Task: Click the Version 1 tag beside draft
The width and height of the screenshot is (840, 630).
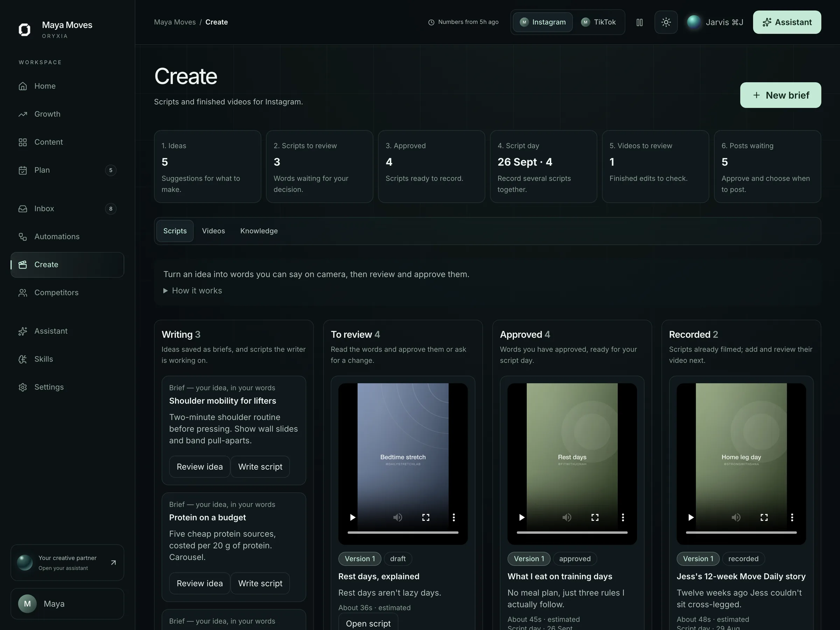Action: point(359,559)
